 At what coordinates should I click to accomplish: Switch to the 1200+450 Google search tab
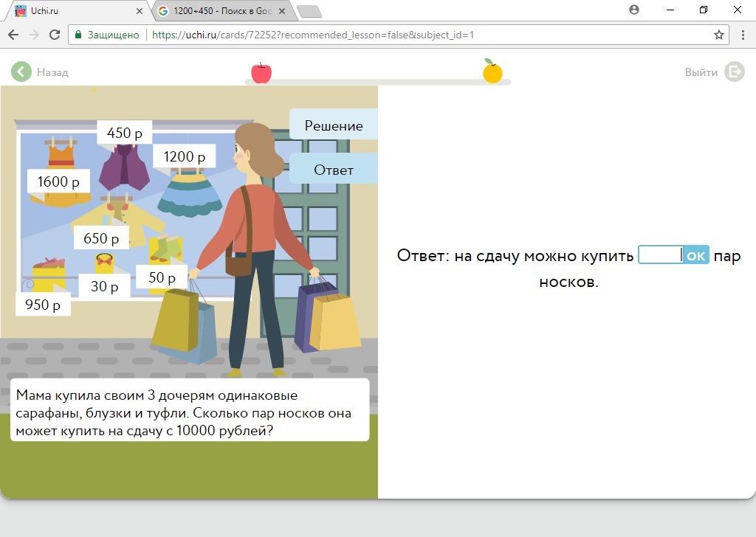click(x=218, y=11)
